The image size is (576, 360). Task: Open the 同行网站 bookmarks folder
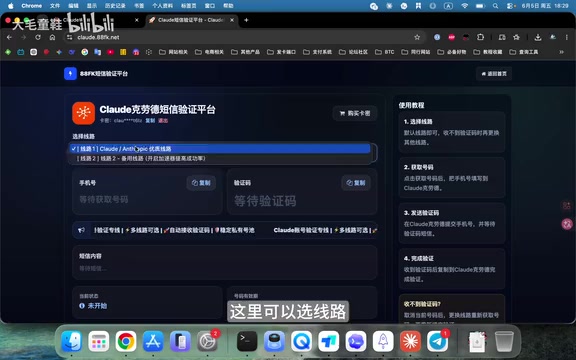(x=416, y=52)
